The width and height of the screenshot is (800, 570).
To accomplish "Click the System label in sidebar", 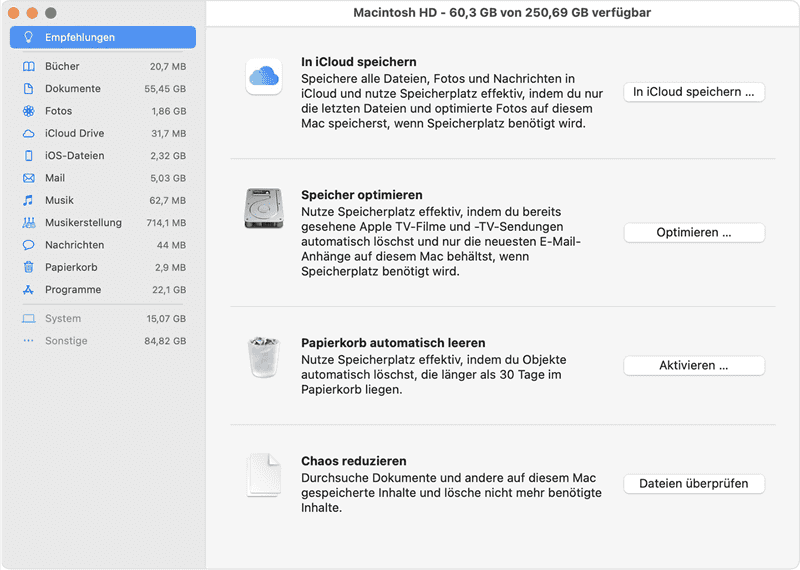I will 63,318.
